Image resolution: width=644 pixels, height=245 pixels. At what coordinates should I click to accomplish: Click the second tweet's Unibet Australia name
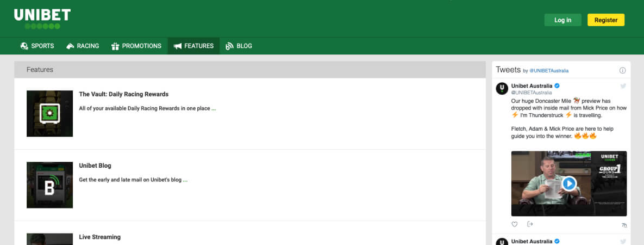(x=532, y=241)
